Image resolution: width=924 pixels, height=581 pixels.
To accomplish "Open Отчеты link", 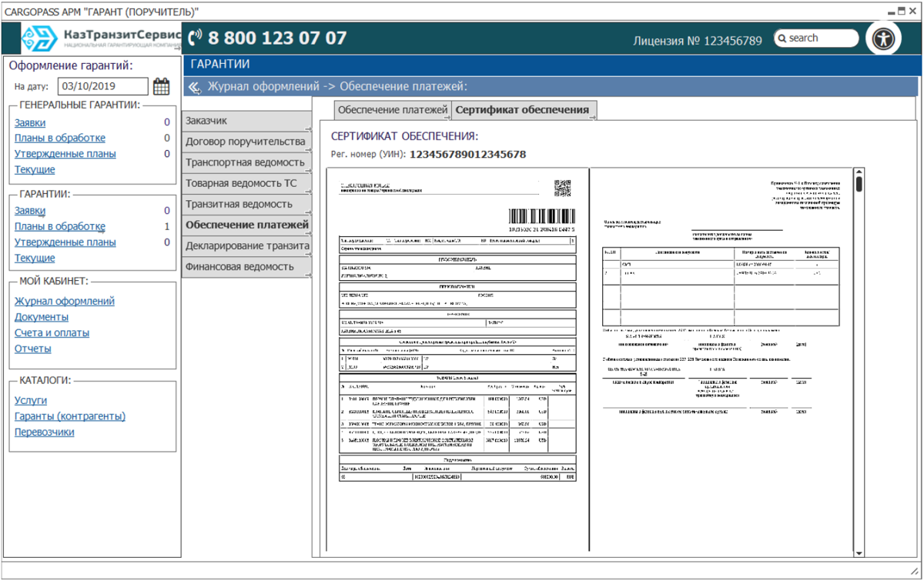I will 33,349.
